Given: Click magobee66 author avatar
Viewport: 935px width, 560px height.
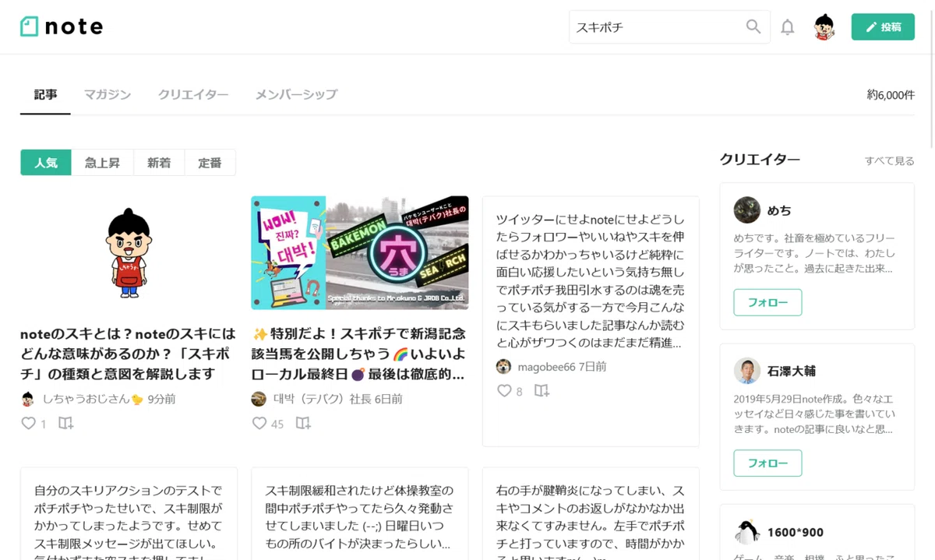Looking at the screenshot, I should [x=504, y=366].
